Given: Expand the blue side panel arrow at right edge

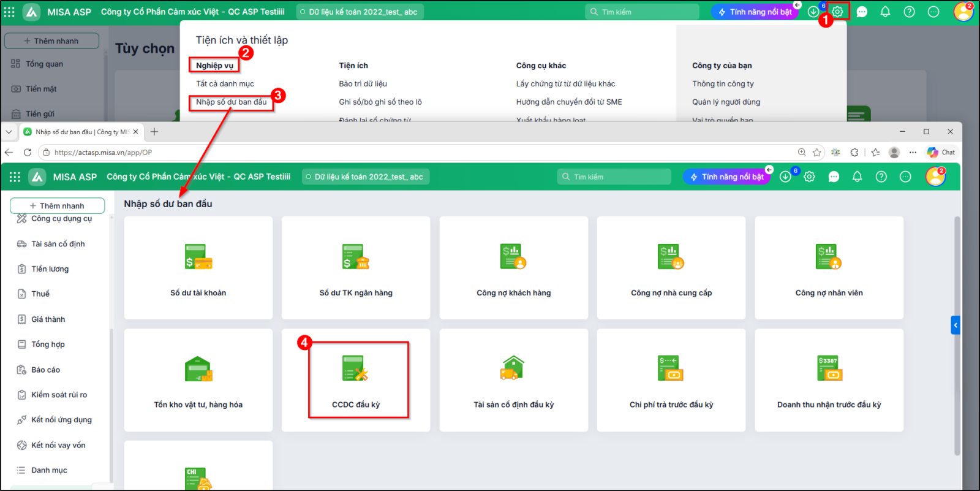Looking at the screenshot, I should 956,325.
